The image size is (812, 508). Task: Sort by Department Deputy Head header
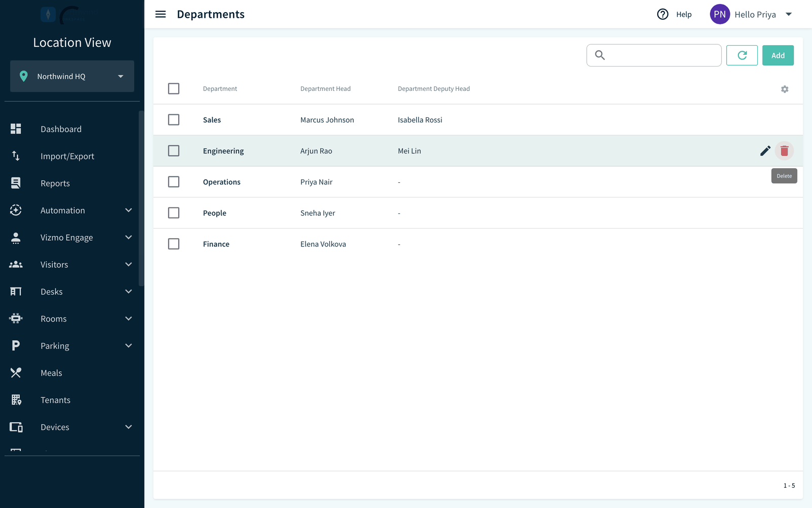pos(434,88)
